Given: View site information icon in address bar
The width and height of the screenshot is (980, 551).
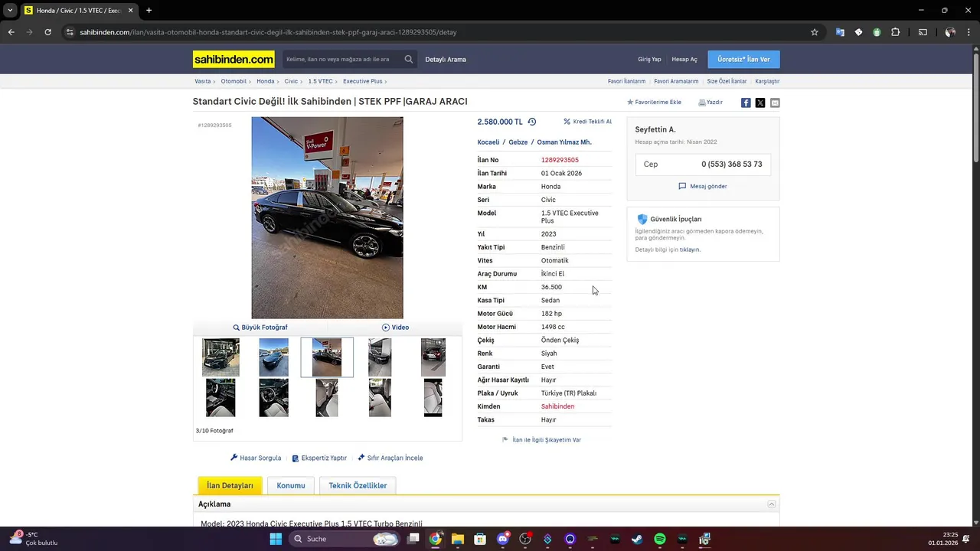Looking at the screenshot, I should [70, 32].
